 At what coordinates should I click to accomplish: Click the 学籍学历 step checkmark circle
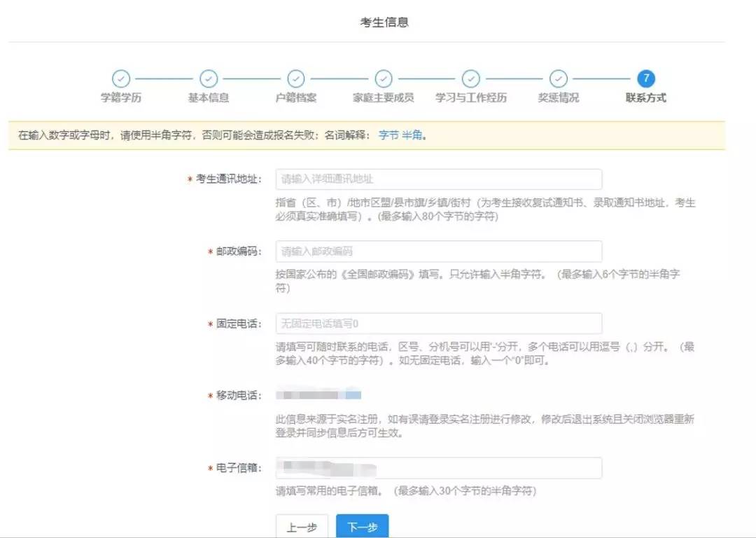tap(121, 78)
